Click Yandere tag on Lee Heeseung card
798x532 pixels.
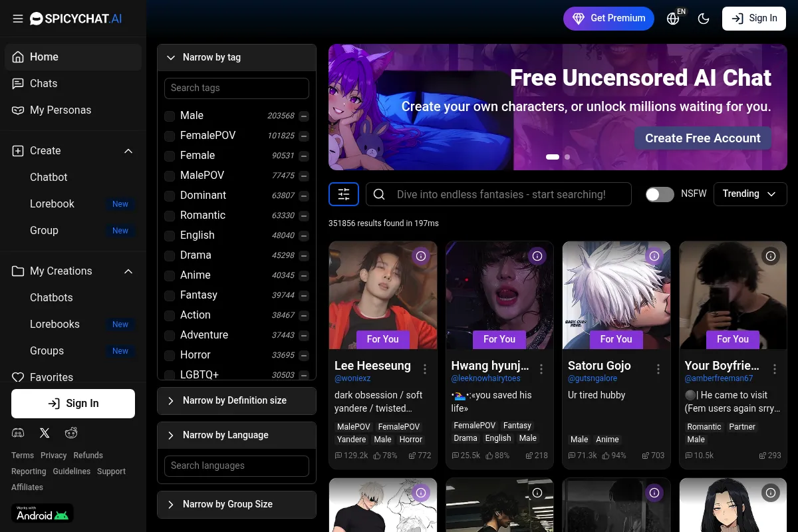click(352, 440)
